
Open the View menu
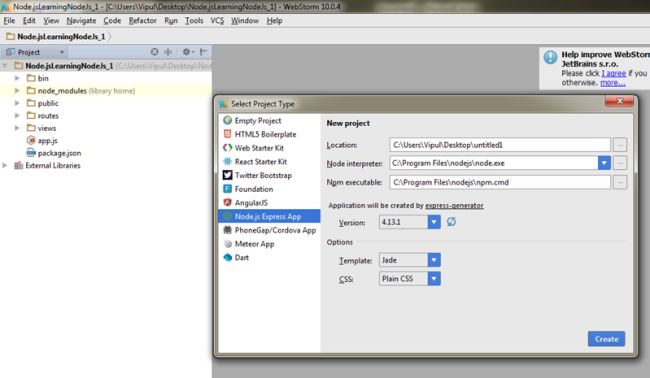[x=51, y=21]
